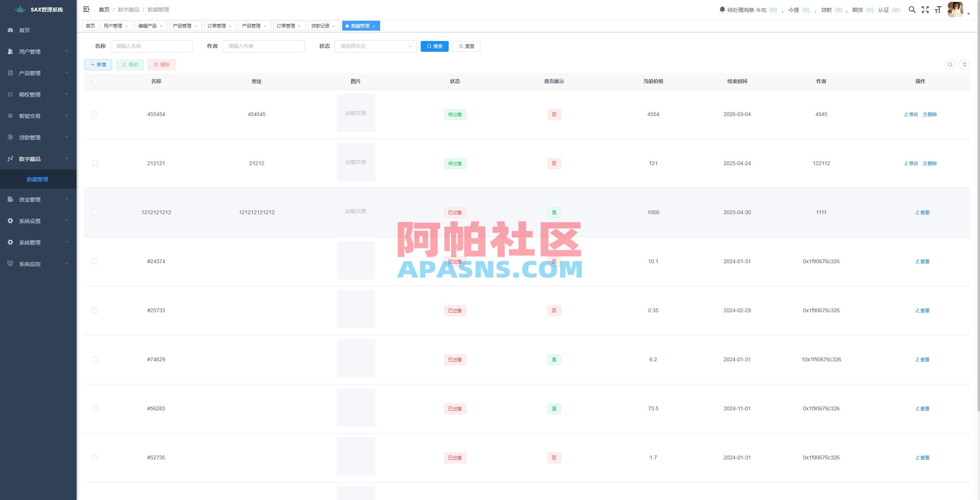This screenshot has width=980, height=500.
Task: Select 数藏管理 in the sidebar menu
Action: pyautogui.click(x=37, y=179)
